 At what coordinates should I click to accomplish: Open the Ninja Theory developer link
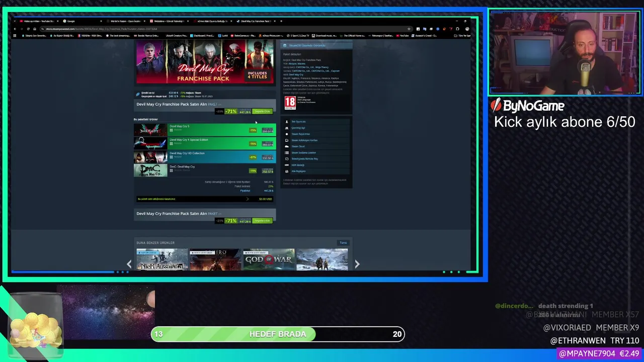(321, 67)
